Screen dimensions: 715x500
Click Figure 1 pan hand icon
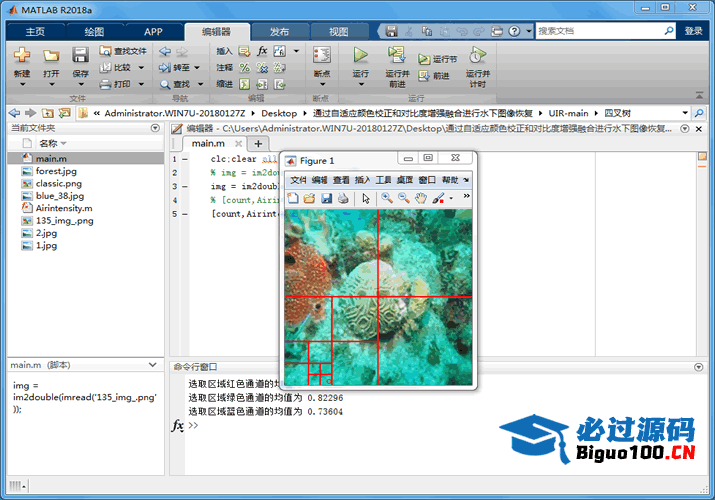[x=421, y=198]
